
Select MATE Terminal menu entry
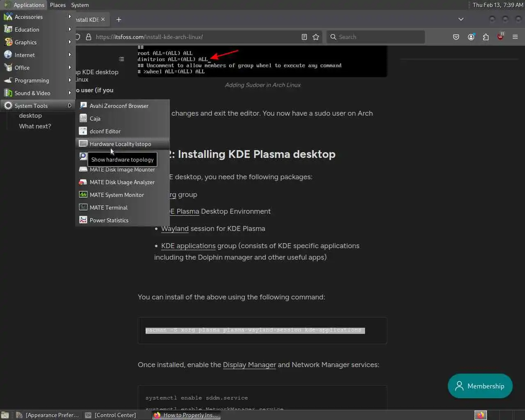point(123,208)
